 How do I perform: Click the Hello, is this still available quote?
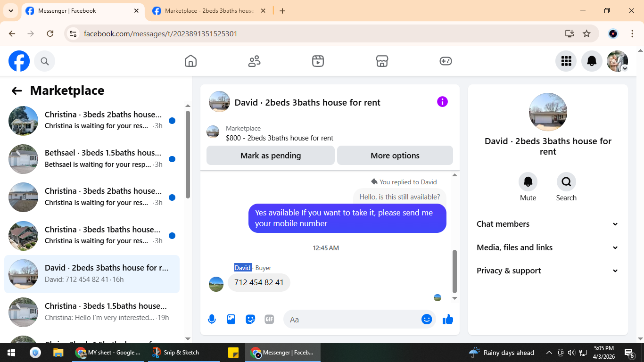(400, 197)
